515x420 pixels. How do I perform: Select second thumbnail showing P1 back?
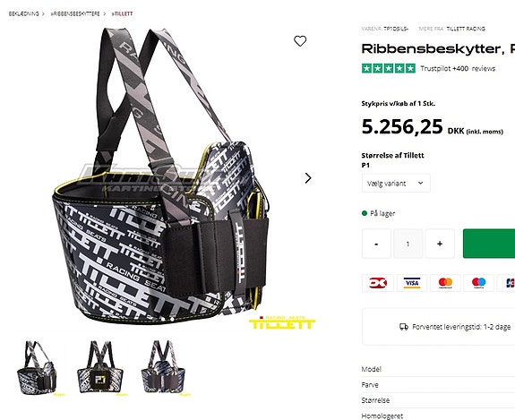tap(100, 368)
